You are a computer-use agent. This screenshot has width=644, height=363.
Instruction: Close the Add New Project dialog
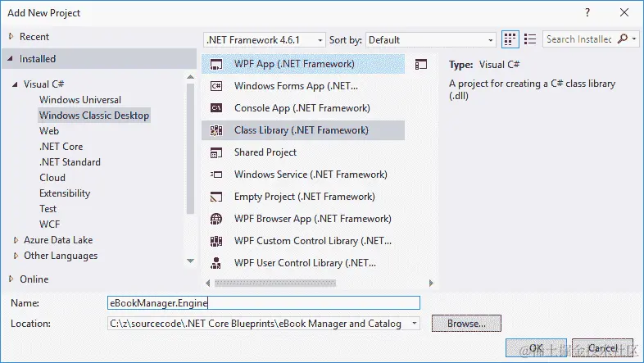click(x=624, y=12)
